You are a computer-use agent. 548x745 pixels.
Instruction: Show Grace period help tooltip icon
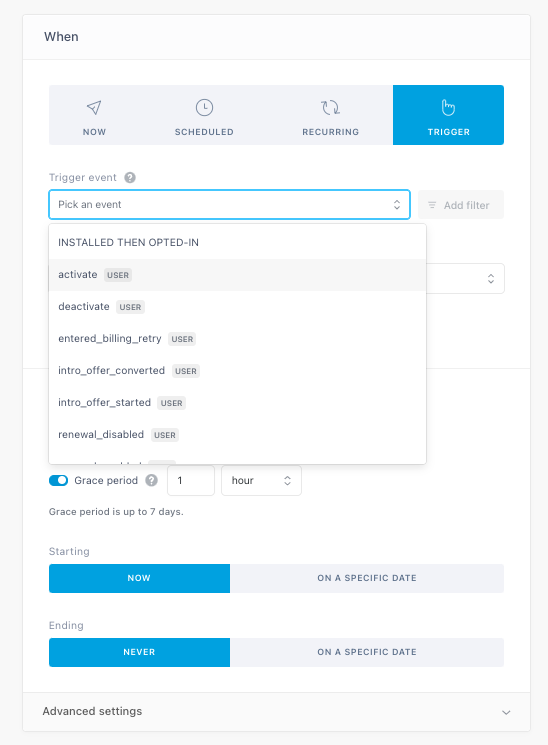coord(152,480)
